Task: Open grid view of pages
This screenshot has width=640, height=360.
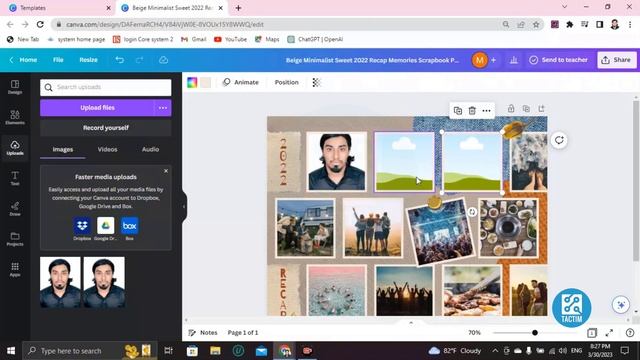Action: pyautogui.click(x=592, y=333)
